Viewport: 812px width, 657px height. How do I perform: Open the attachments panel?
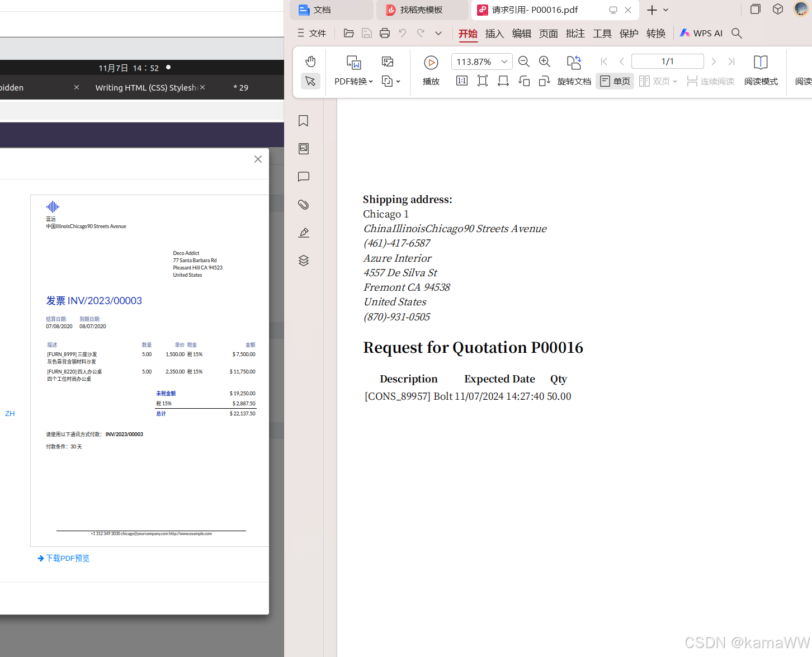pyautogui.click(x=303, y=205)
